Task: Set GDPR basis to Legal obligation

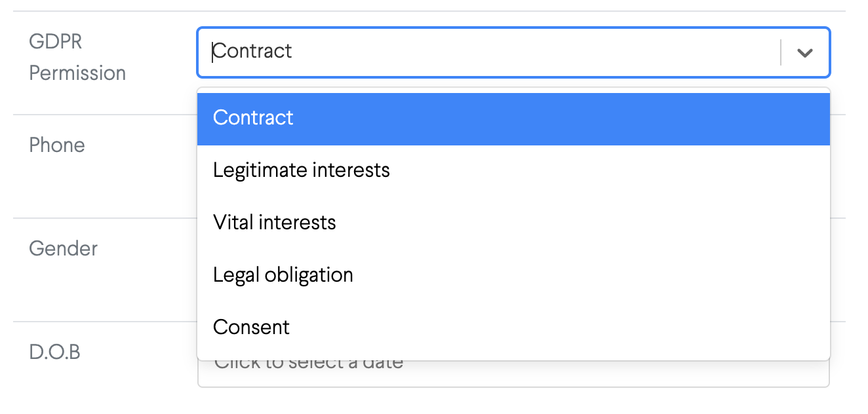Action: (x=513, y=276)
